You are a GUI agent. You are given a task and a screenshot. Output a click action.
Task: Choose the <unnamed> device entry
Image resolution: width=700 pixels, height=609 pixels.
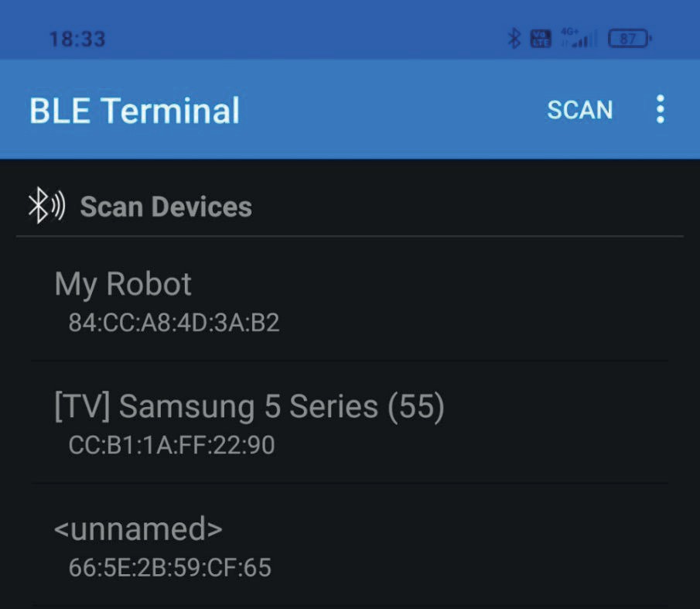click(x=138, y=529)
